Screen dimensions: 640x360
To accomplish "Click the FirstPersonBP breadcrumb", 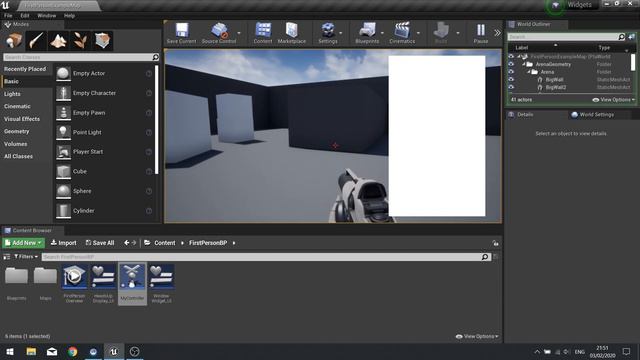I will click(x=208, y=243).
